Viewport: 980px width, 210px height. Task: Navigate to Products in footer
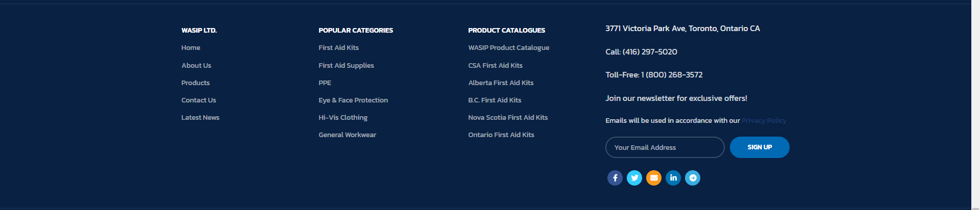point(195,83)
